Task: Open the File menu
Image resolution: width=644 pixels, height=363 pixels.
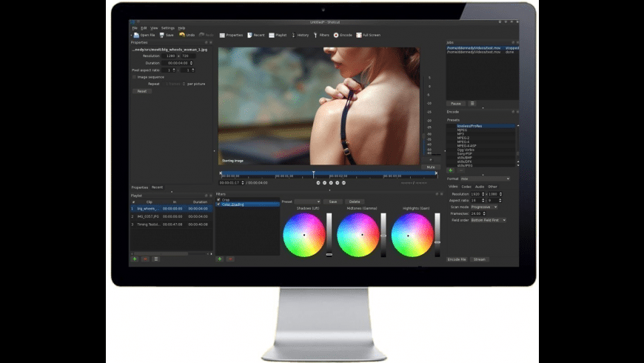Action: tap(135, 28)
